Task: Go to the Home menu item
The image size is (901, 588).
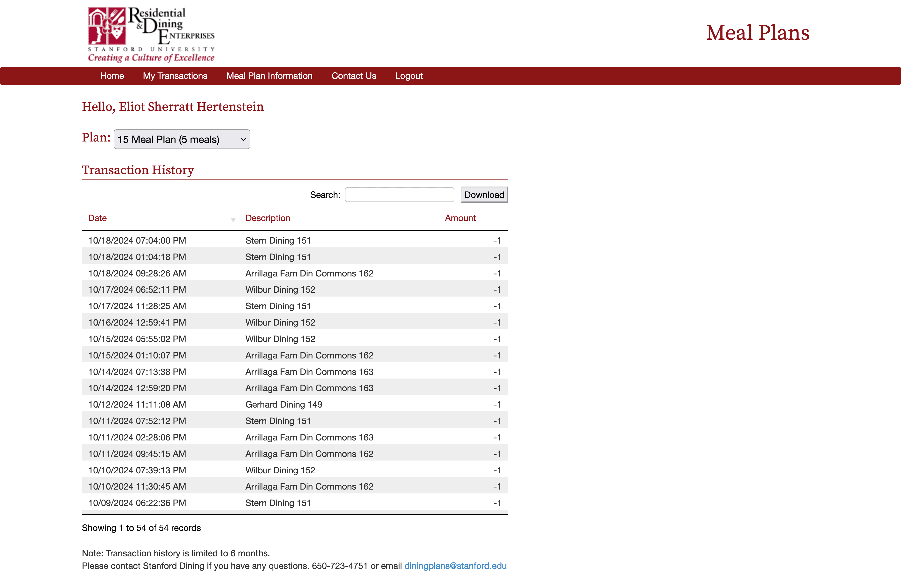Action: [x=112, y=76]
